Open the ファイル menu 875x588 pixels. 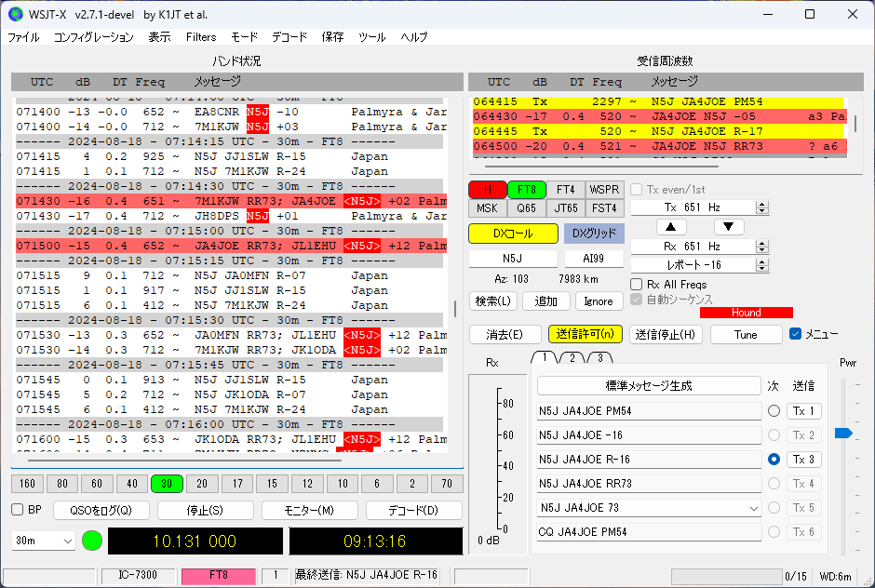[23, 37]
